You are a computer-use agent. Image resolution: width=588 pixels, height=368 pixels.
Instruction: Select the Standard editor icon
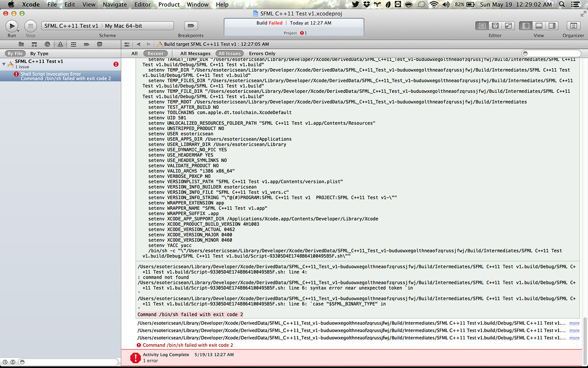pos(482,26)
